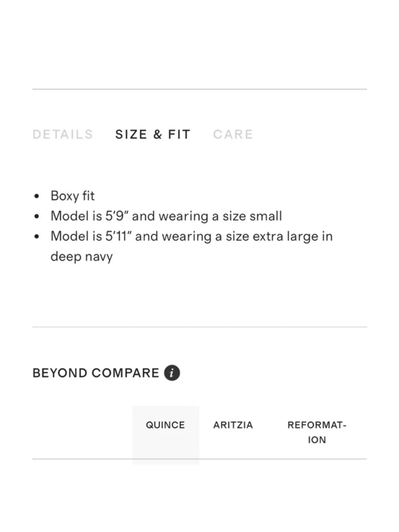399x532 pixels.
Task: Click the 5'11" extra large model line
Action: 192,236
